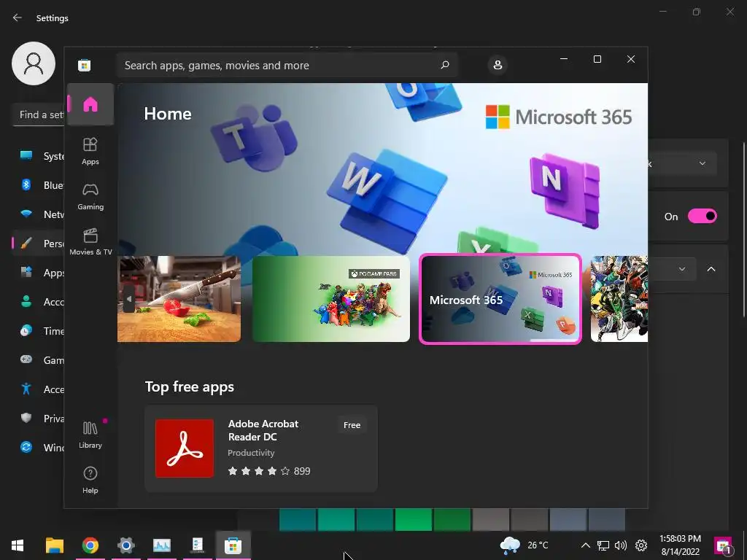The image size is (747, 560).
Task: Open the Store account profile button
Action: pos(498,65)
